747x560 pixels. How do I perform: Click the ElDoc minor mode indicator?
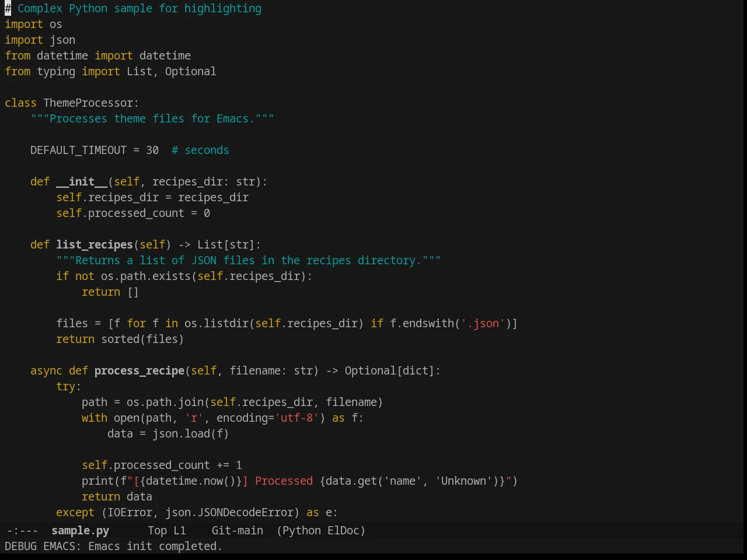[343, 530]
